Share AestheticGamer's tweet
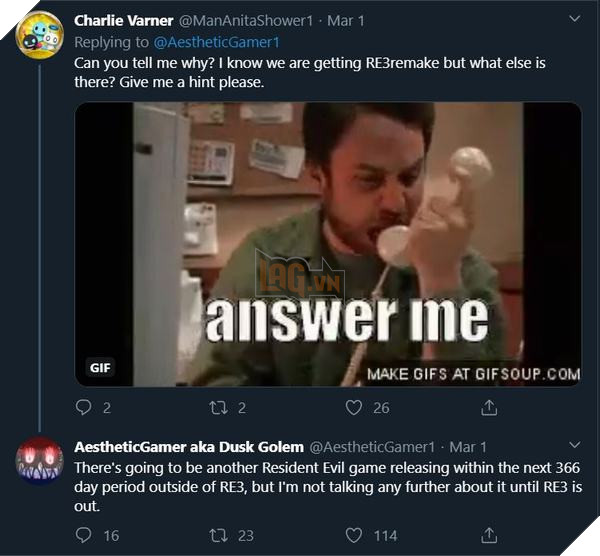Image resolution: width=600 pixels, height=556 pixels. pos(489,535)
